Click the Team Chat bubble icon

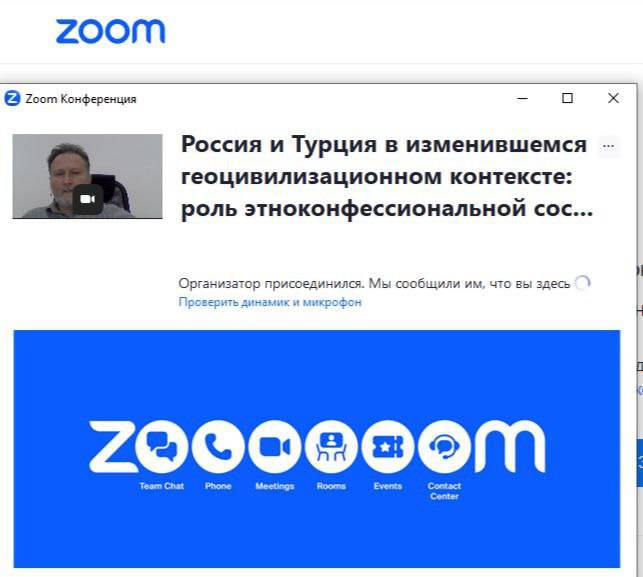162,447
